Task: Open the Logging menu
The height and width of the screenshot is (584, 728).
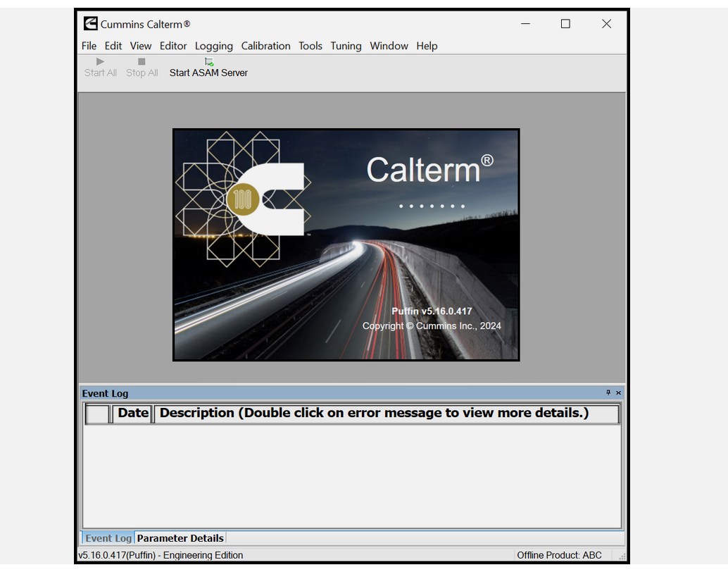Action: pyautogui.click(x=213, y=46)
